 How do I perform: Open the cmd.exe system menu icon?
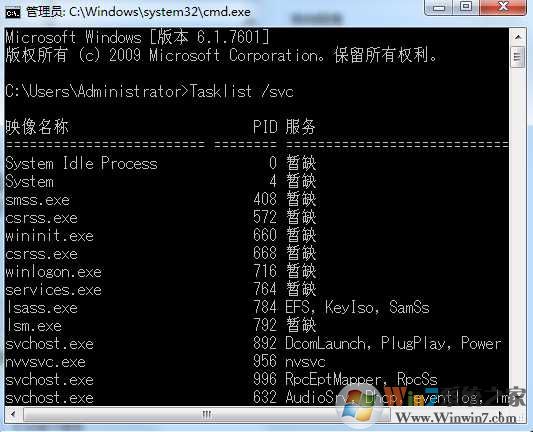pos(13,13)
